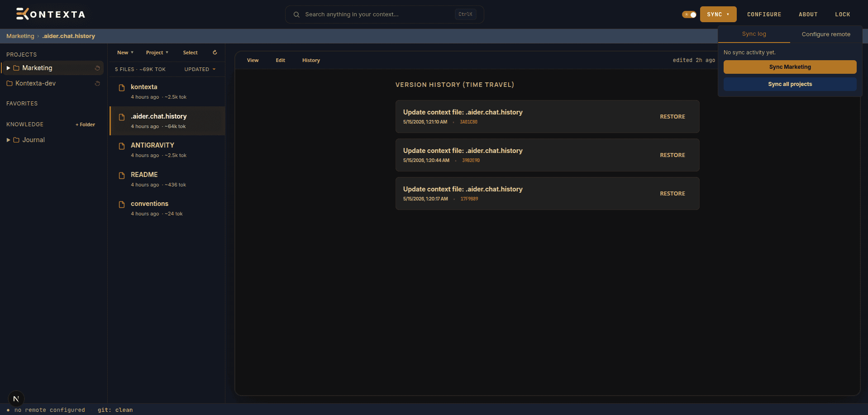The height and width of the screenshot is (415, 868).
Task: Click the 'git: clean' status entry
Action: [x=115, y=410]
